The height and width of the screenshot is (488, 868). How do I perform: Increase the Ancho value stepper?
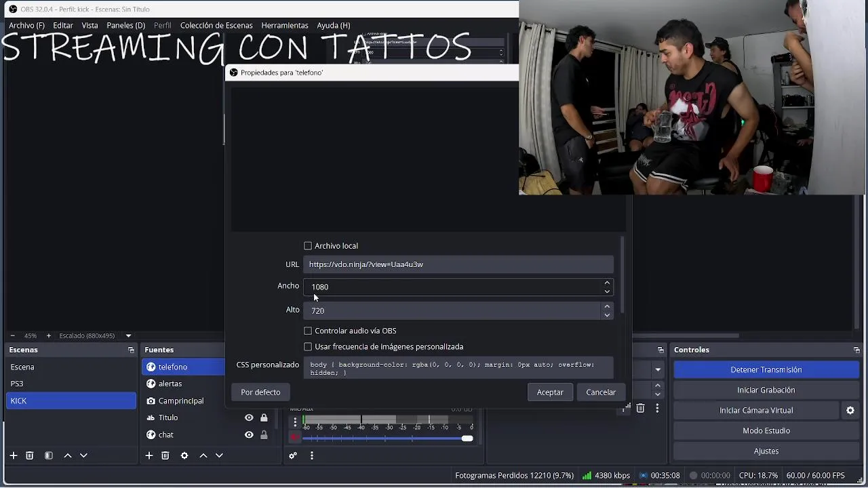(x=607, y=283)
